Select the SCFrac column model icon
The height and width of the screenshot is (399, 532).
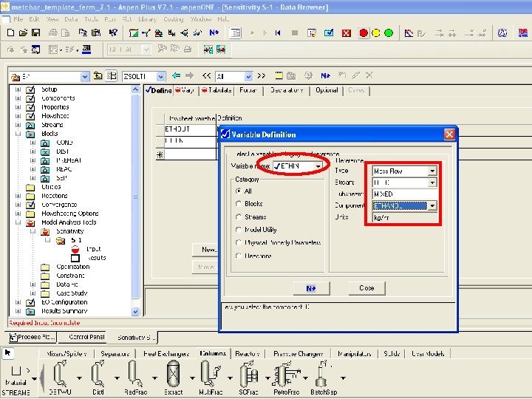[x=248, y=378]
